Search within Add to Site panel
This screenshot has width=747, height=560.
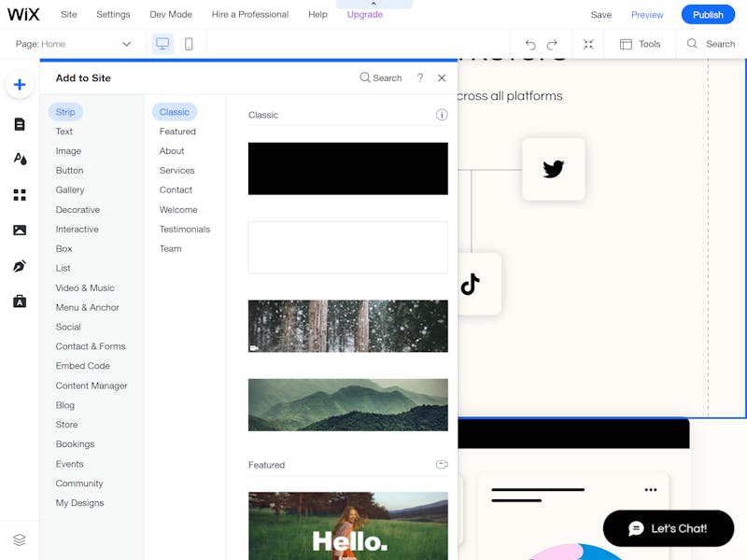tap(381, 77)
